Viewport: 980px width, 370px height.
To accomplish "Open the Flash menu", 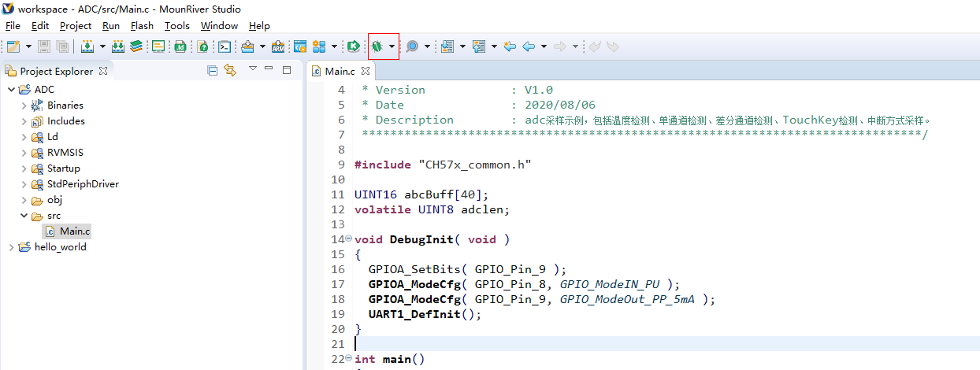I will click(x=142, y=26).
